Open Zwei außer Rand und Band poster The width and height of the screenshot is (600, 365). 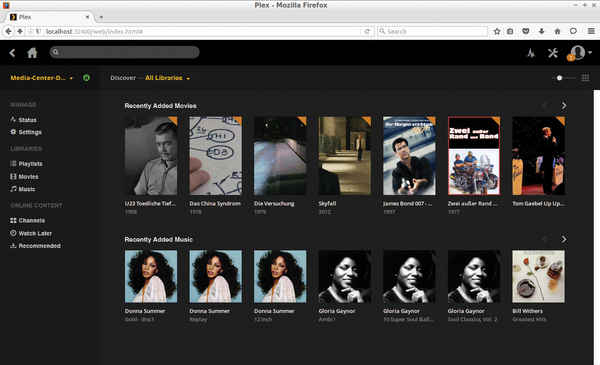point(474,156)
